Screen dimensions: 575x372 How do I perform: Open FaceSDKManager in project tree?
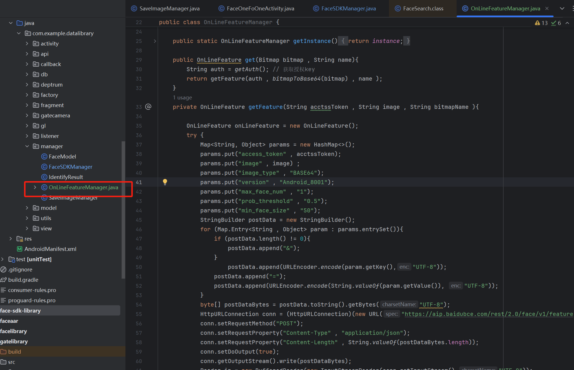pyautogui.click(x=70, y=167)
